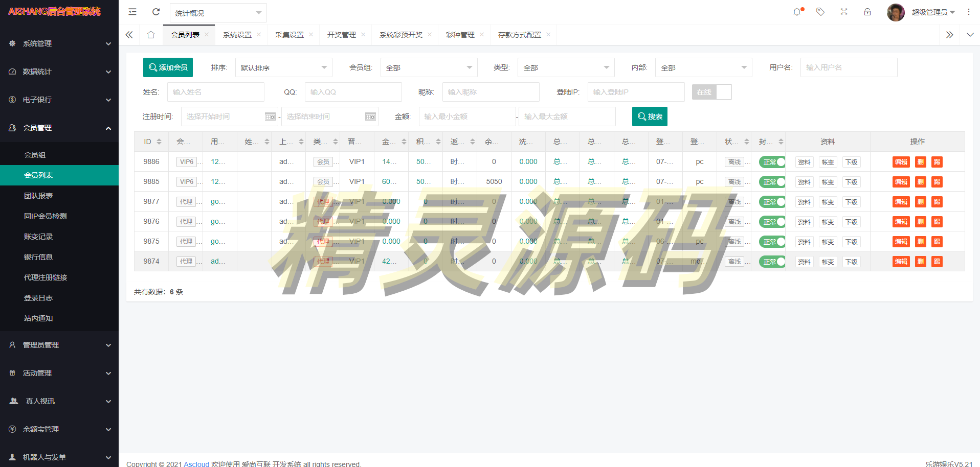
Task: Toggle the 在线 online filter switch
Action: click(x=711, y=92)
